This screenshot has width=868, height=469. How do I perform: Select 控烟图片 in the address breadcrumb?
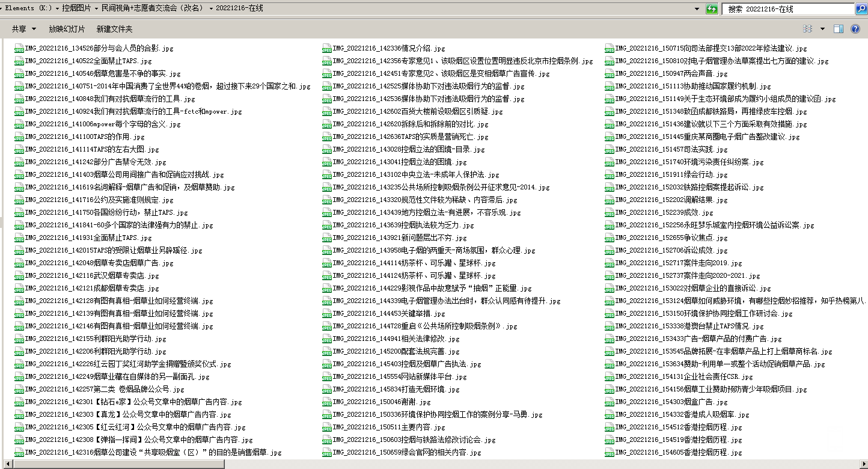tap(78, 8)
